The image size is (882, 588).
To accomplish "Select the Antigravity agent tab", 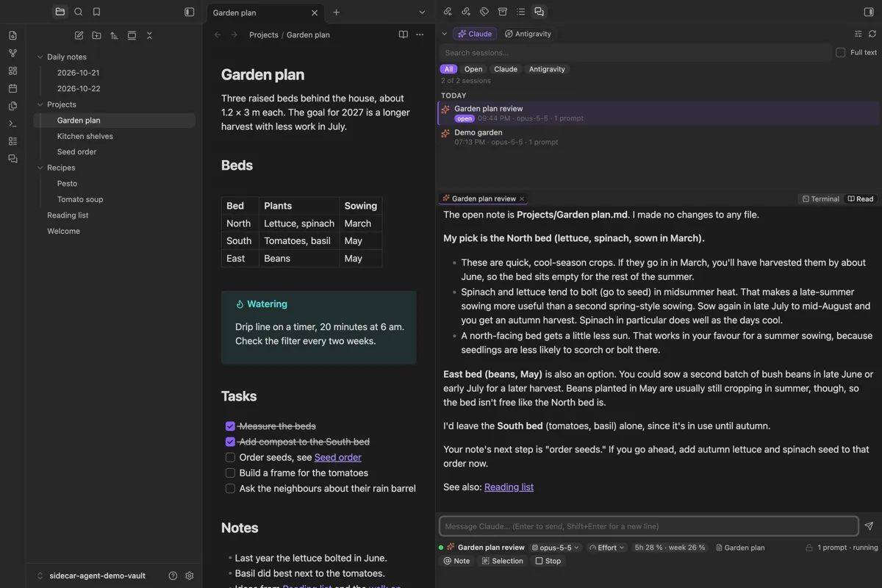I will point(528,34).
